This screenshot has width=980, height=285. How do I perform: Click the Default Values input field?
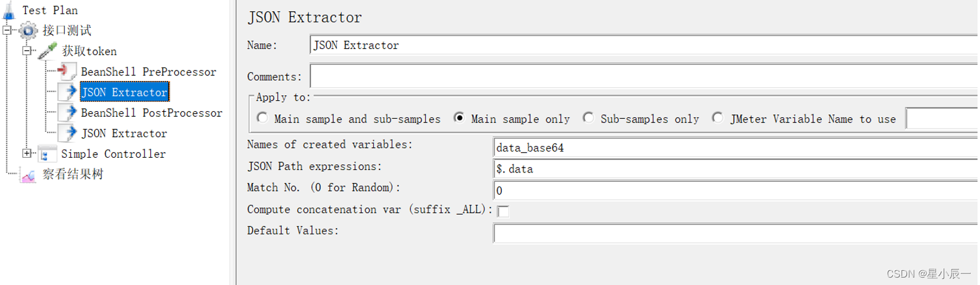pyautogui.click(x=735, y=233)
